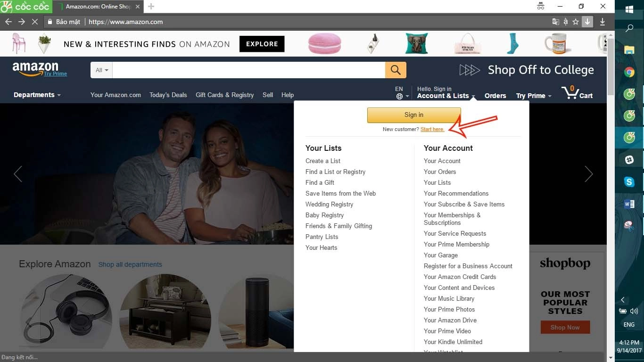Open the EN language selector
Image resolution: width=644 pixels, height=362 pixels.
402,92
